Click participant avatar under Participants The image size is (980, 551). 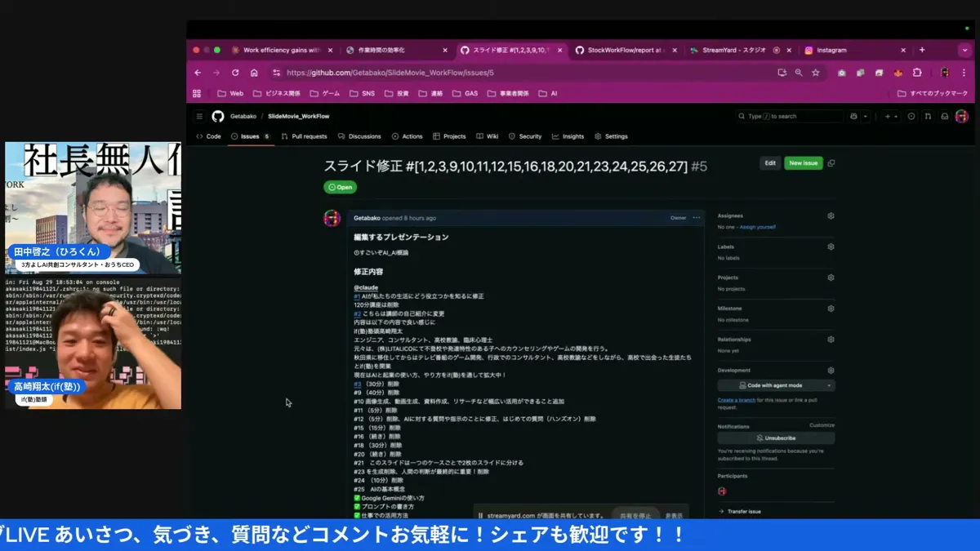coord(722,491)
